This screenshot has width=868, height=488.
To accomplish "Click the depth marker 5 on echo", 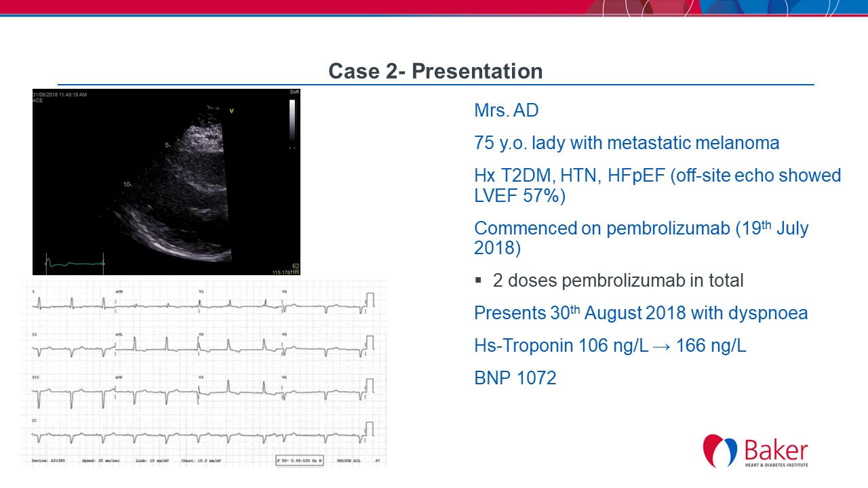I will point(166,145).
